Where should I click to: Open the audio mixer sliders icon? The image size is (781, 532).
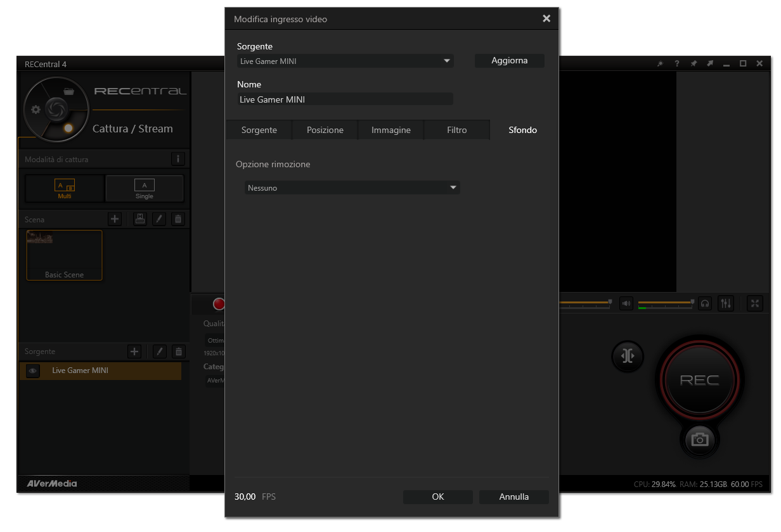pyautogui.click(x=726, y=303)
